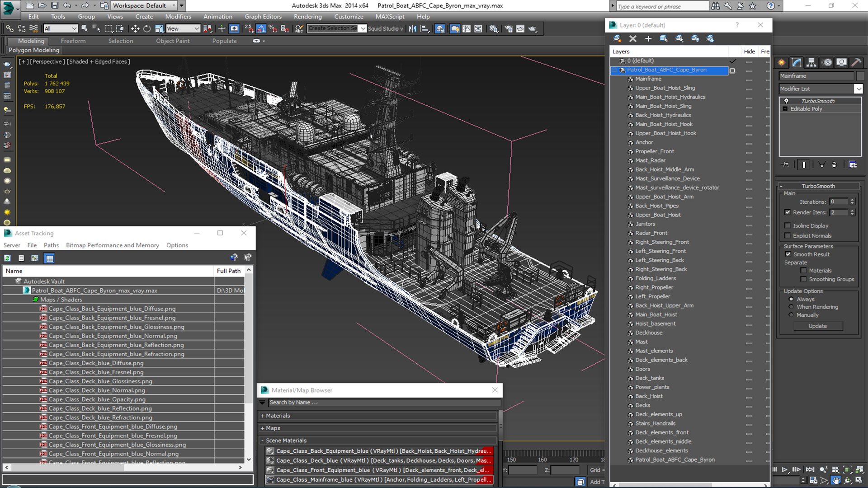Screen dimensions: 868x488
Task: Open the Rendering menu
Action: (x=307, y=17)
